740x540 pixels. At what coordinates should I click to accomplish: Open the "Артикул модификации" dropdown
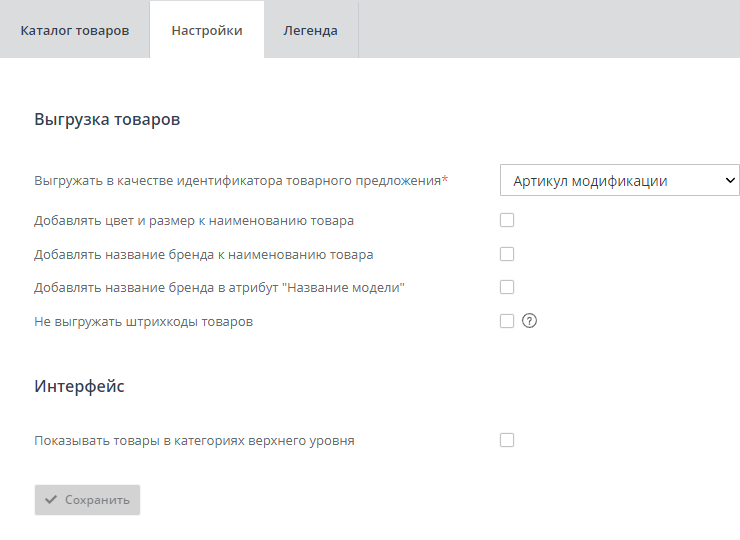coord(619,181)
